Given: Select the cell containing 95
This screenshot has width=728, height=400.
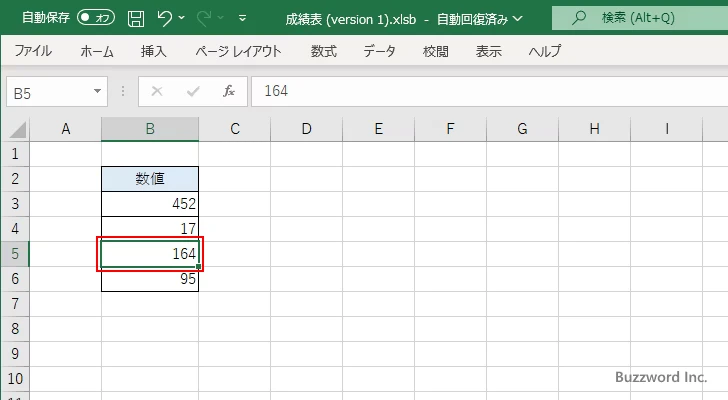Looking at the screenshot, I should tap(150, 279).
